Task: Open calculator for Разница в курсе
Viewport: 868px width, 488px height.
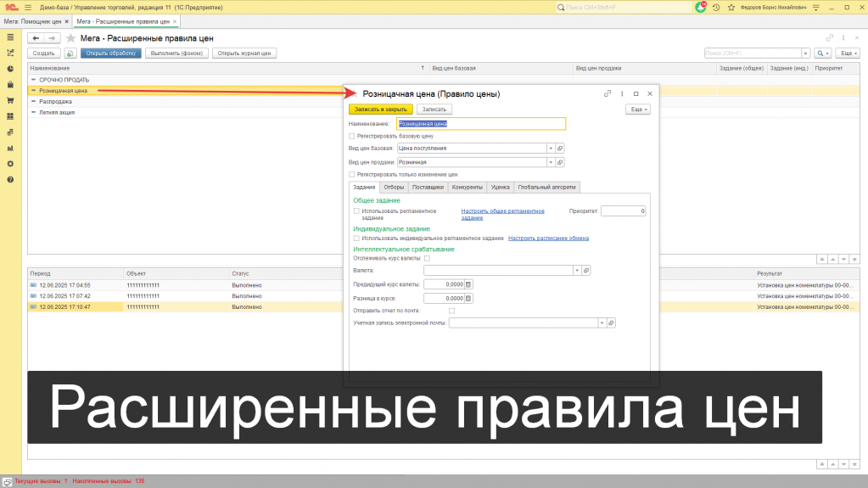Action: (468, 298)
